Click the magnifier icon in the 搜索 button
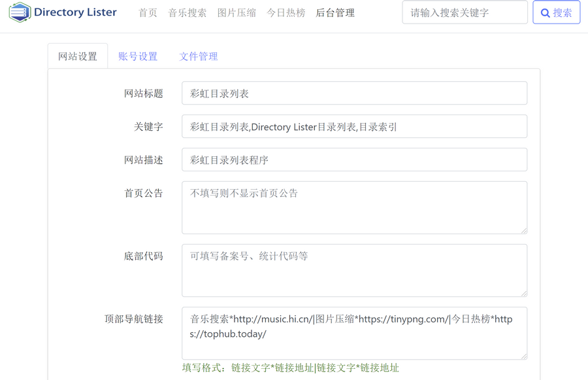 pyautogui.click(x=545, y=13)
